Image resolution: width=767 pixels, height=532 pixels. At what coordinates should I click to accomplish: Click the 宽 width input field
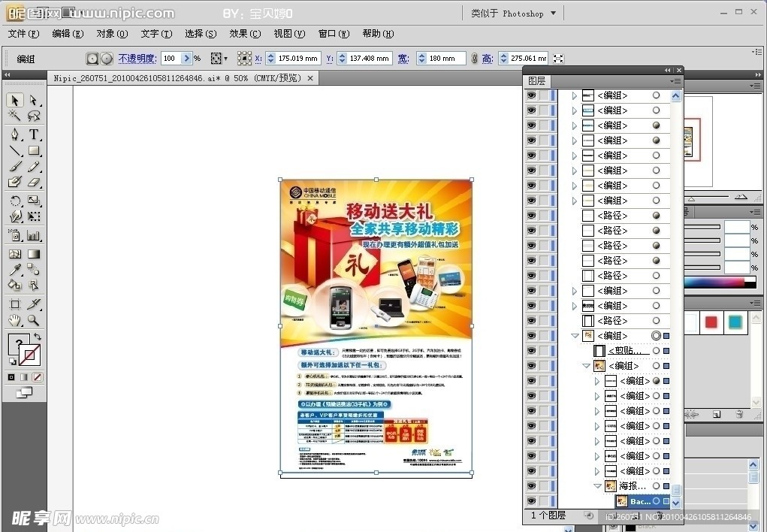pyautogui.click(x=441, y=59)
